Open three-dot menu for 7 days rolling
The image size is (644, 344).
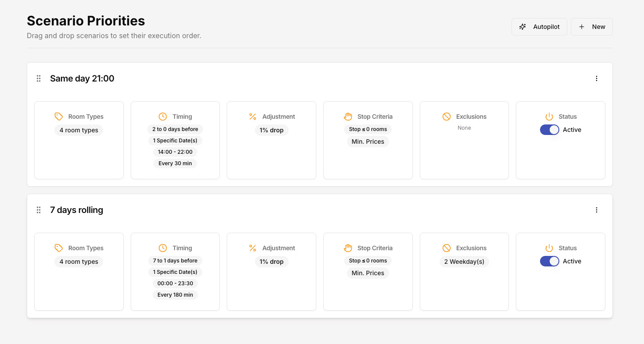pos(596,210)
